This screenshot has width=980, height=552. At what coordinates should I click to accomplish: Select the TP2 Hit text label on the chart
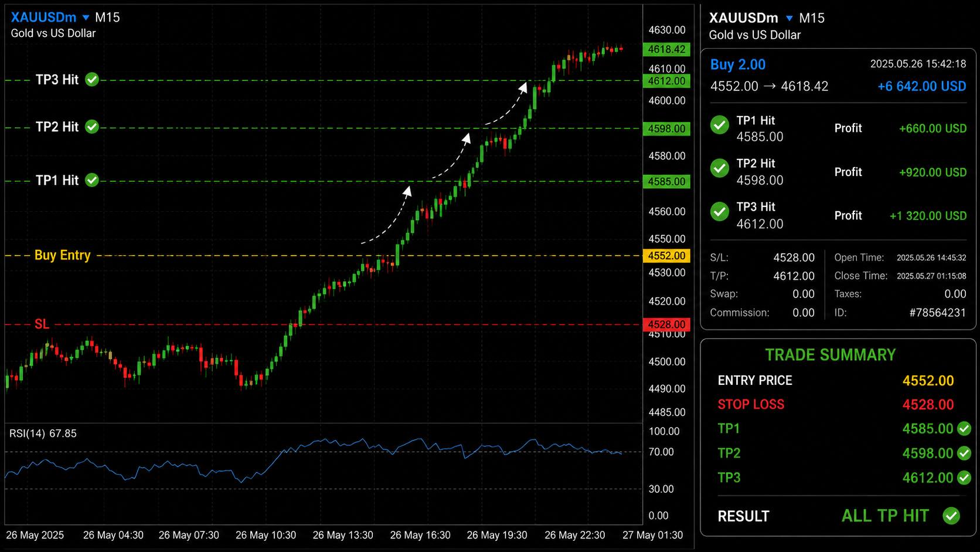point(57,127)
